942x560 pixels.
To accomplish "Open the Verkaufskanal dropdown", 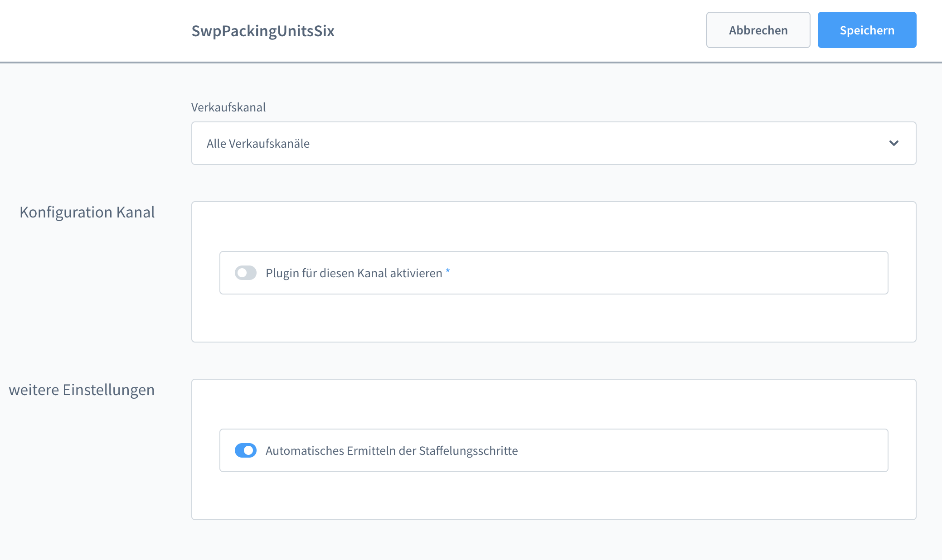I will coord(553,143).
